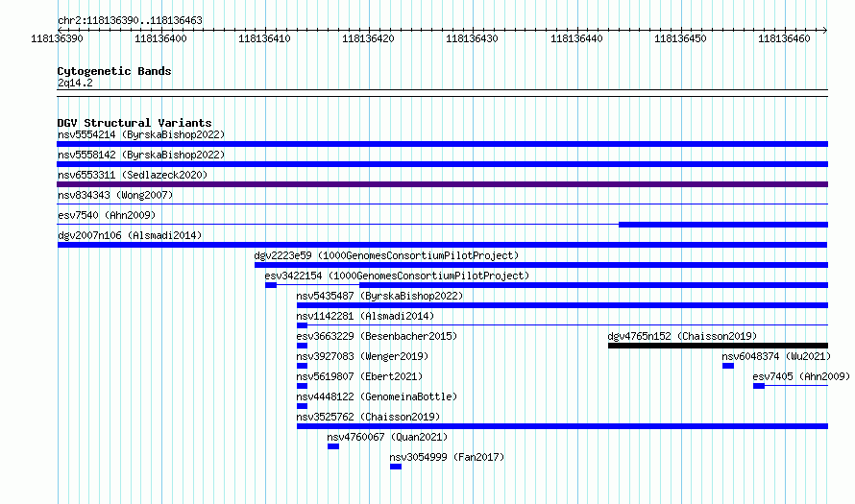855x504 pixels.
Task: Click ruler position 118136410
Action: pos(264,38)
